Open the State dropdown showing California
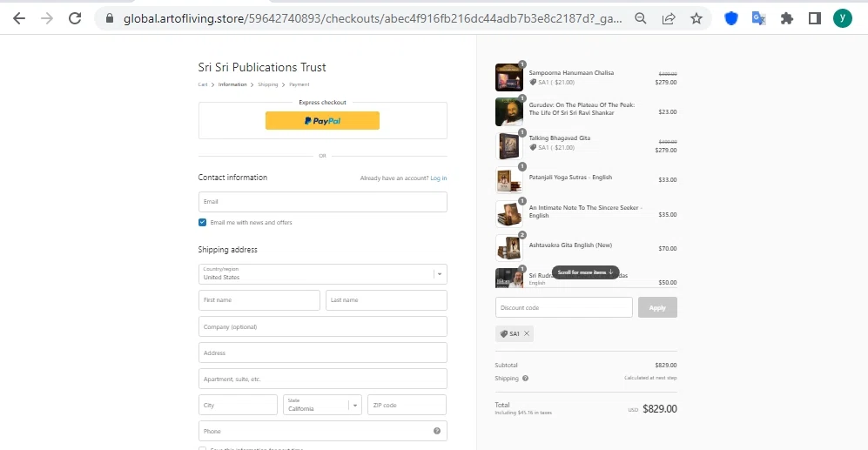Viewport: 868px width, 450px height. (x=322, y=405)
